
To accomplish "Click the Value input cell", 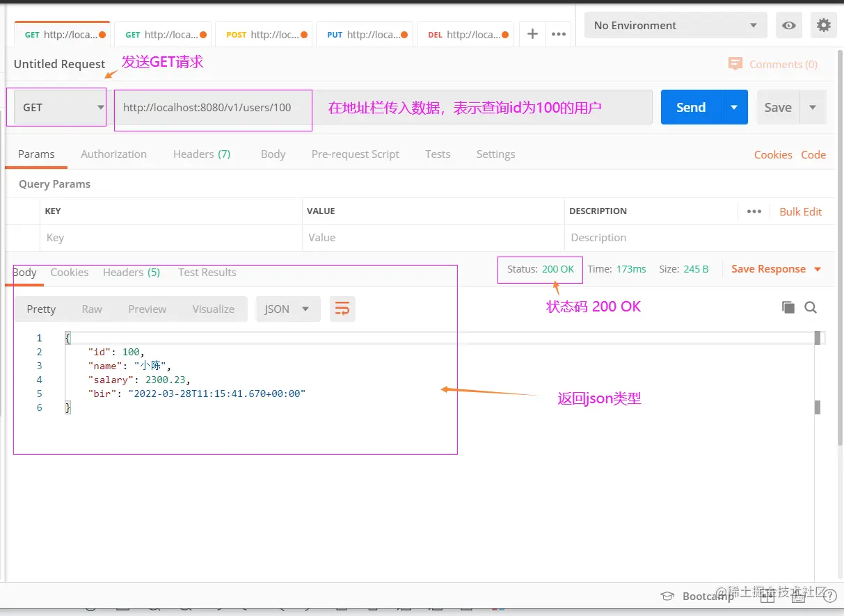I will [433, 238].
